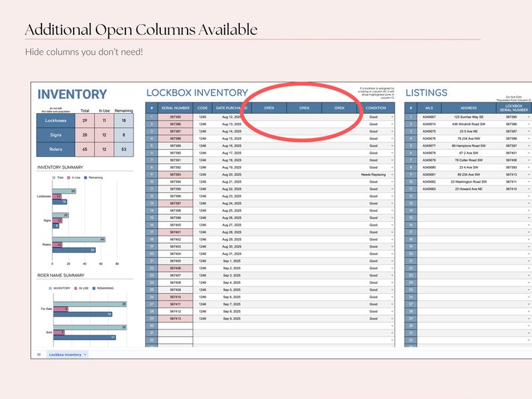Click the For Sale inventory bar in rider chart
This screenshot has width=532, height=399.
pos(90,304)
